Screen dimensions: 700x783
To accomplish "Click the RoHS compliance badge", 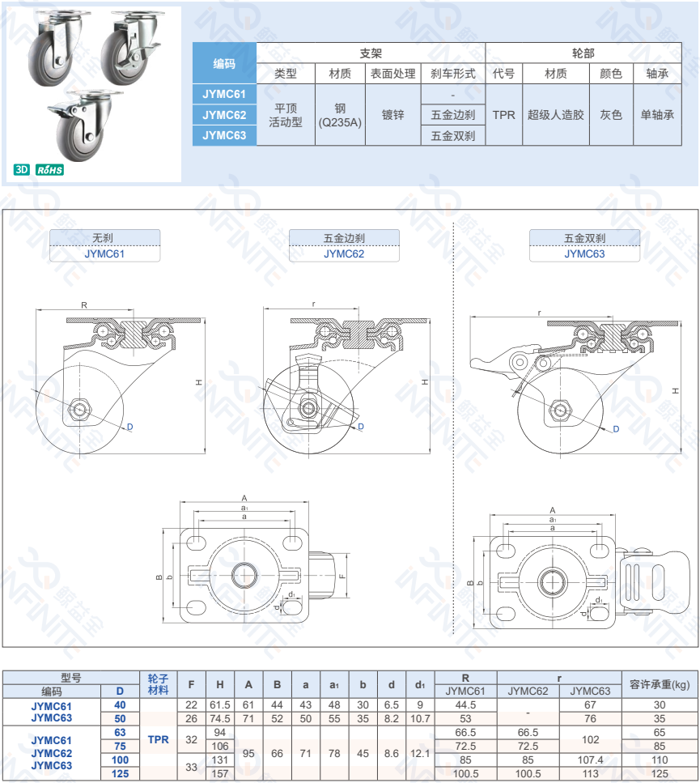I will (49, 170).
